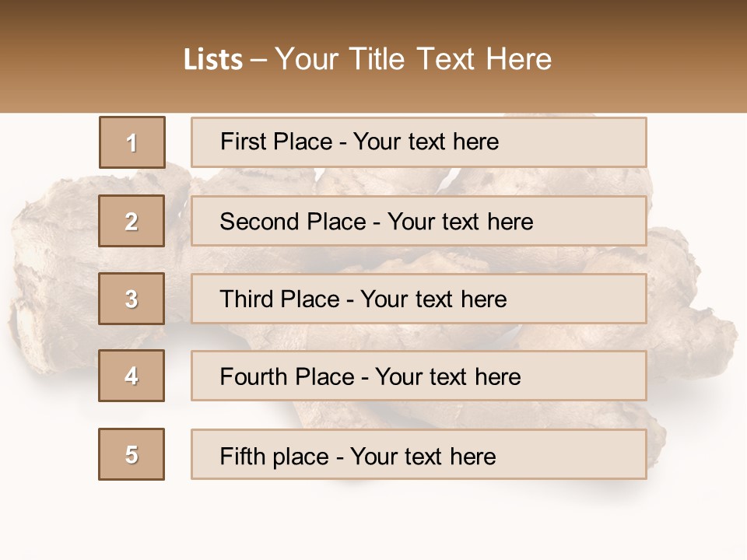
Task: Click the bold word "Lists" in the title
Action: click(212, 60)
